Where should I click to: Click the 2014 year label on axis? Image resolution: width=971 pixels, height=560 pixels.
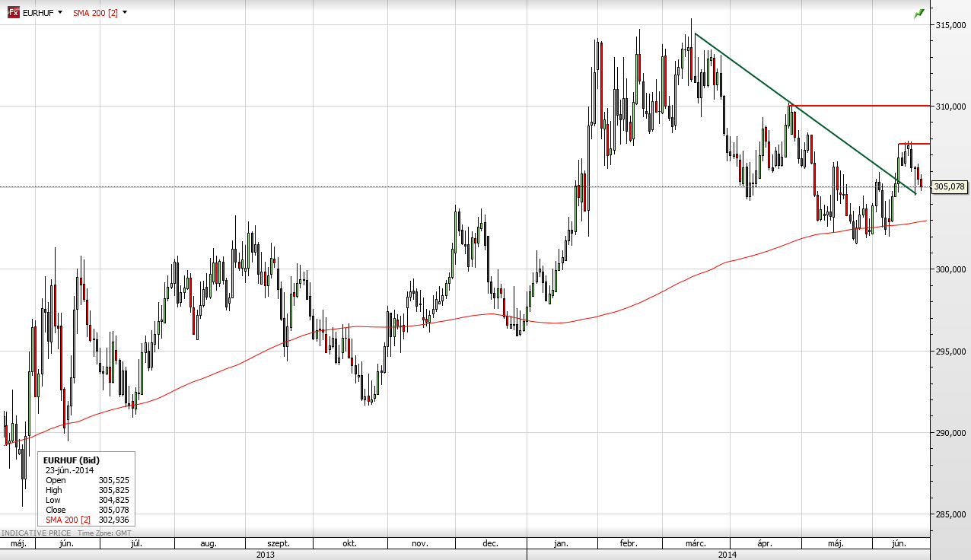point(728,555)
